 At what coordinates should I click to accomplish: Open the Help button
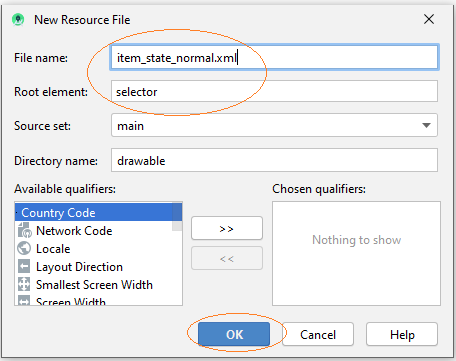(402, 334)
